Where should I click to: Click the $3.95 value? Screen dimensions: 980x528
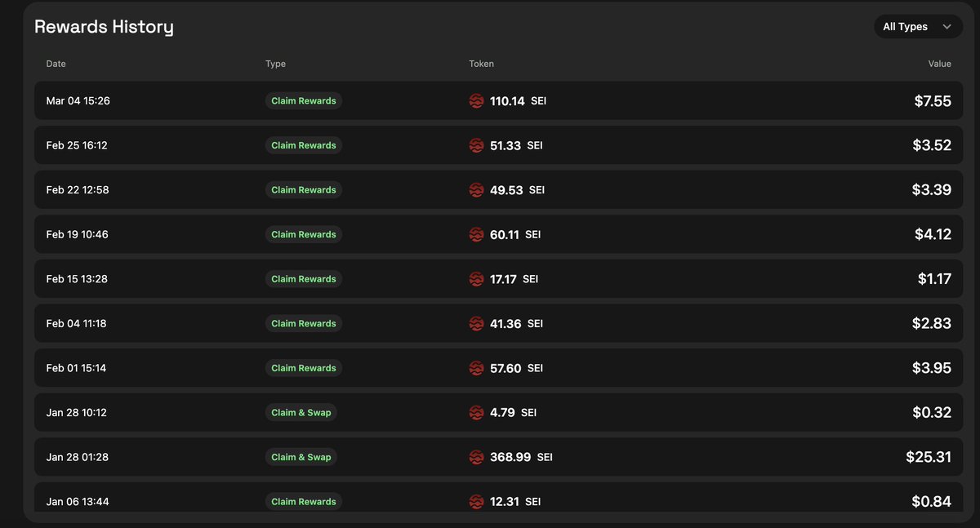click(932, 368)
